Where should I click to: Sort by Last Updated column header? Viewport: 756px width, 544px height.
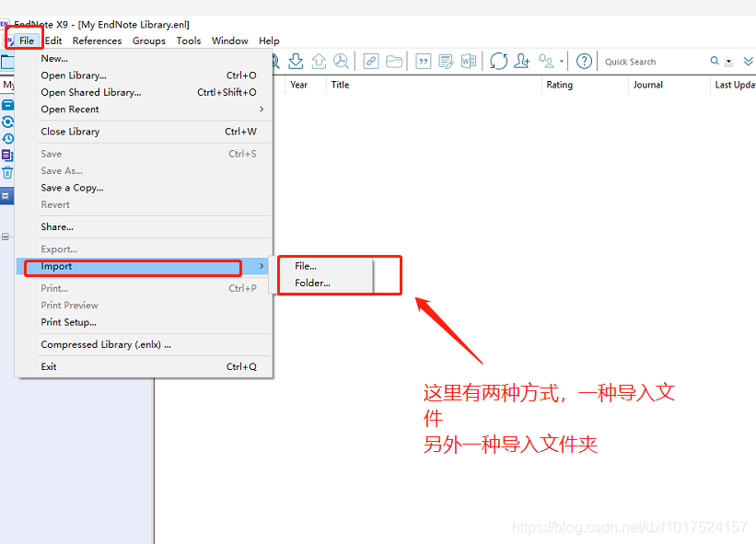point(734,85)
